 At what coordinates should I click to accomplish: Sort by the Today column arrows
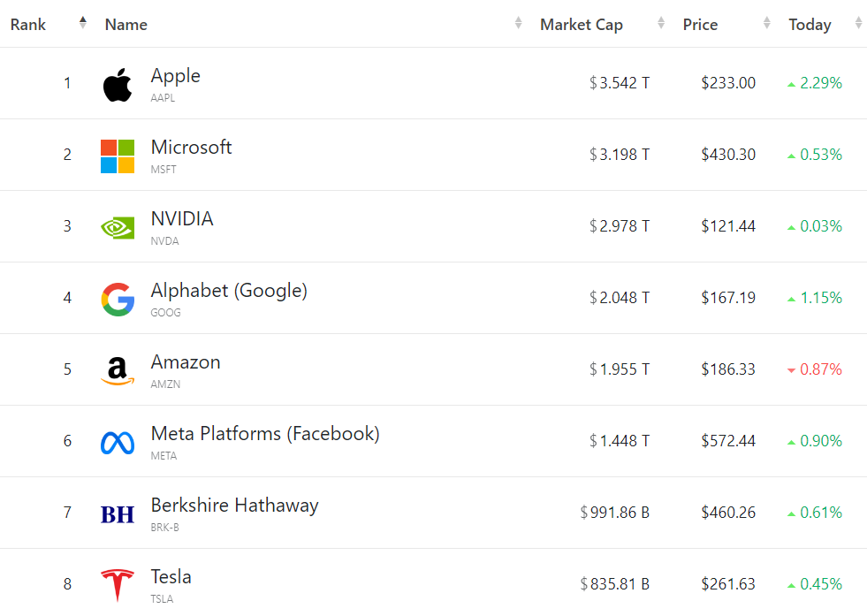859,23
